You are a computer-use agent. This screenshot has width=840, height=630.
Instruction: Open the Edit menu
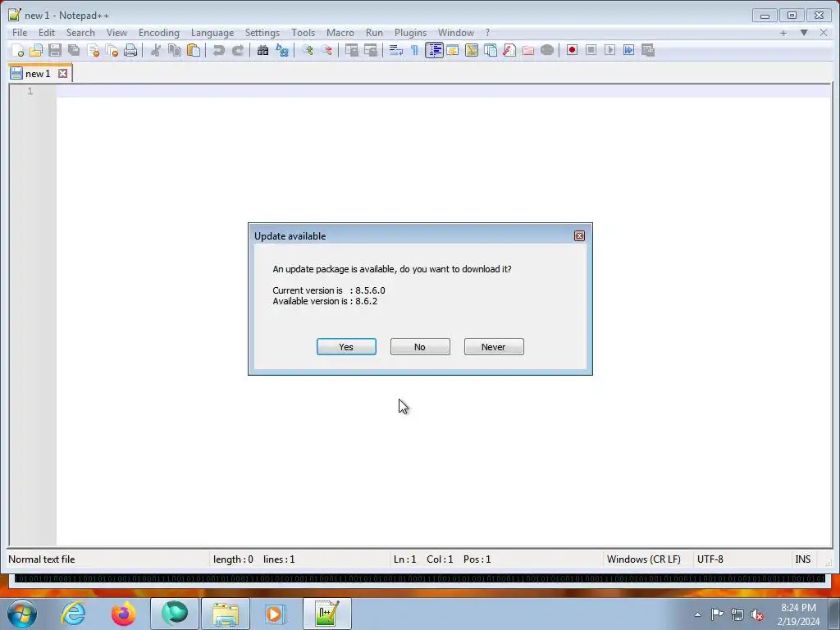click(47, 33)
